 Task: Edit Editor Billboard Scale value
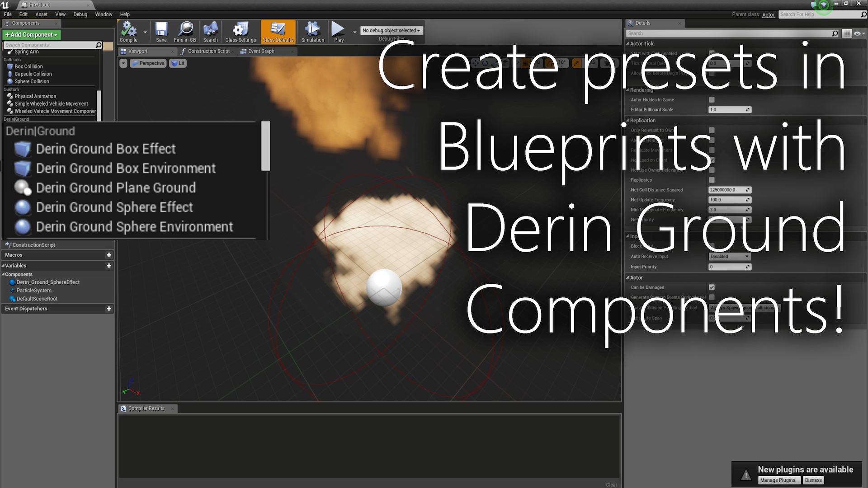coord(730,110)
